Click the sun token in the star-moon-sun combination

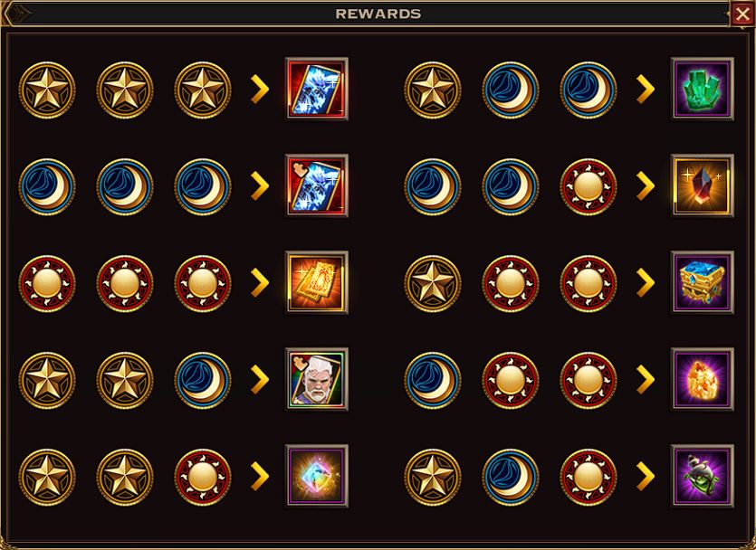[589, 478]
